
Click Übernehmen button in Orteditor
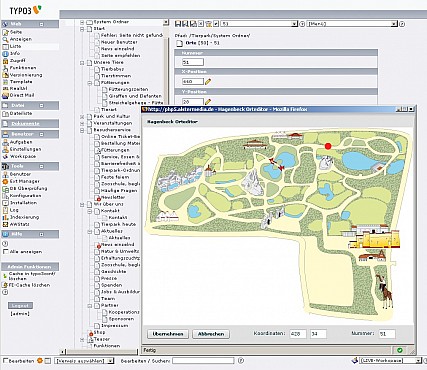tap(168, 334)
